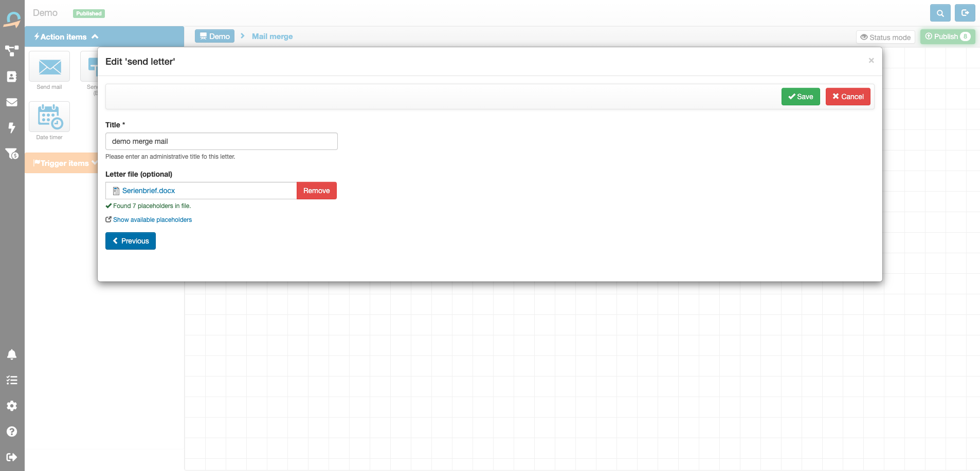This screenshot has height=471, width=980.
Task: Open the envelope mail icon in sidebar
Action: click(x=12, y=102)
